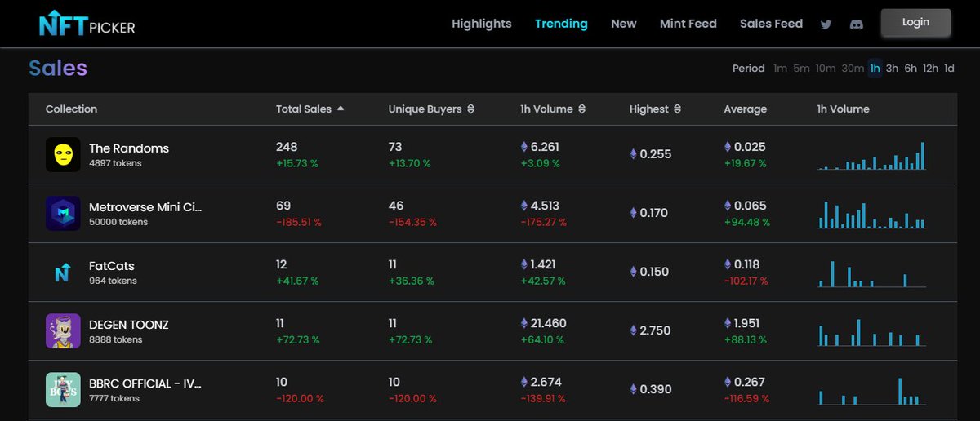Click the Collection column header

[x=71, y=109]
